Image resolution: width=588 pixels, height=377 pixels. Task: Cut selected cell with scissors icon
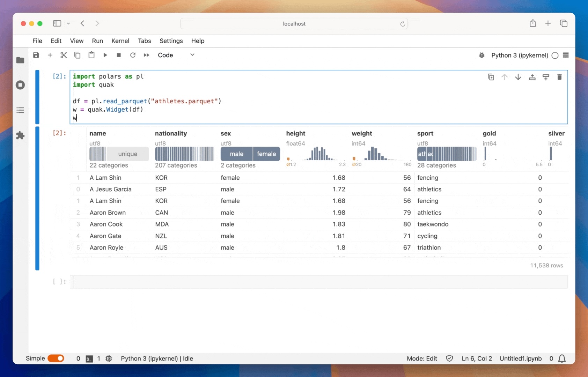tap(64, 55)
